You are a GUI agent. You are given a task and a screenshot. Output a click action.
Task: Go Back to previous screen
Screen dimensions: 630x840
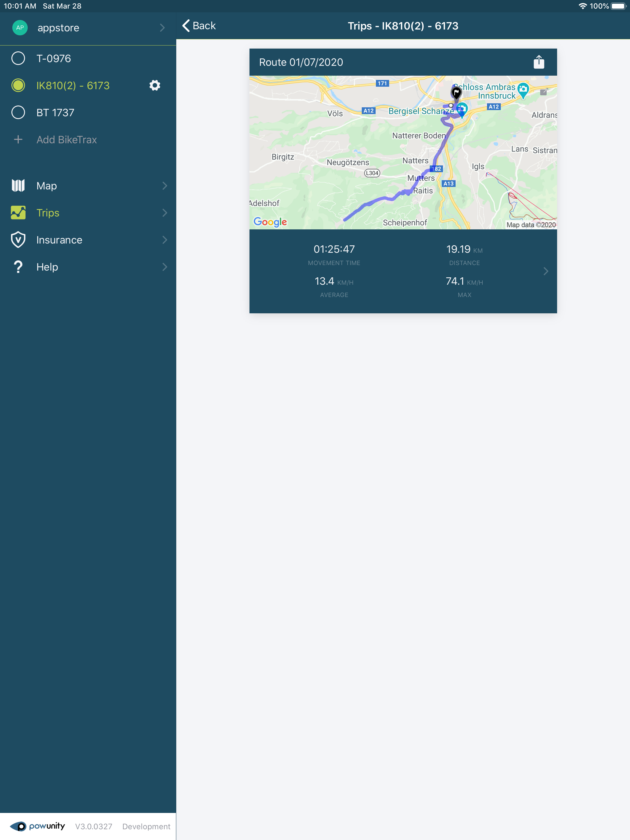click(x=199, y=26)
